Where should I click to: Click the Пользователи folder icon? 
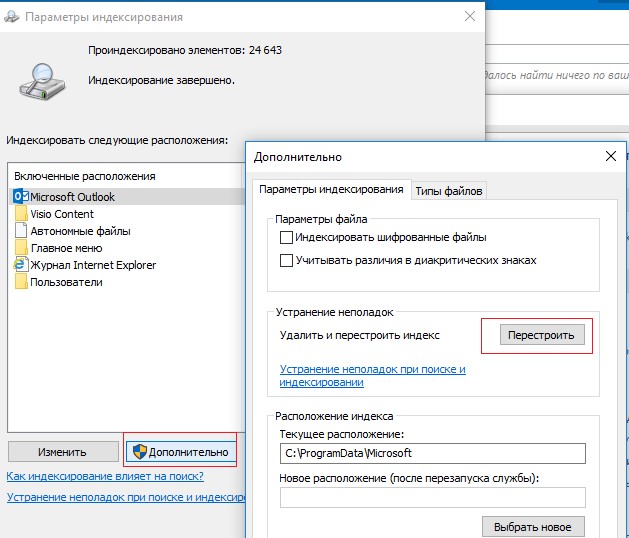(21, 282)
